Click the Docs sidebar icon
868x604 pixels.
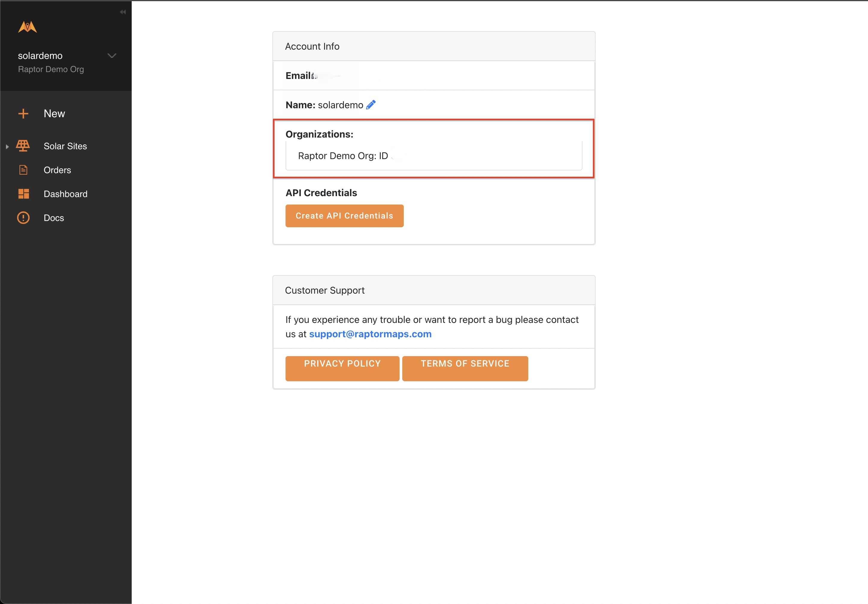point(24,218)
